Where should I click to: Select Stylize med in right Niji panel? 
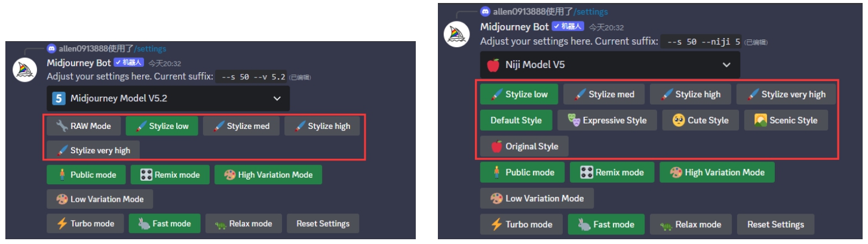click(x=604, y=94)
